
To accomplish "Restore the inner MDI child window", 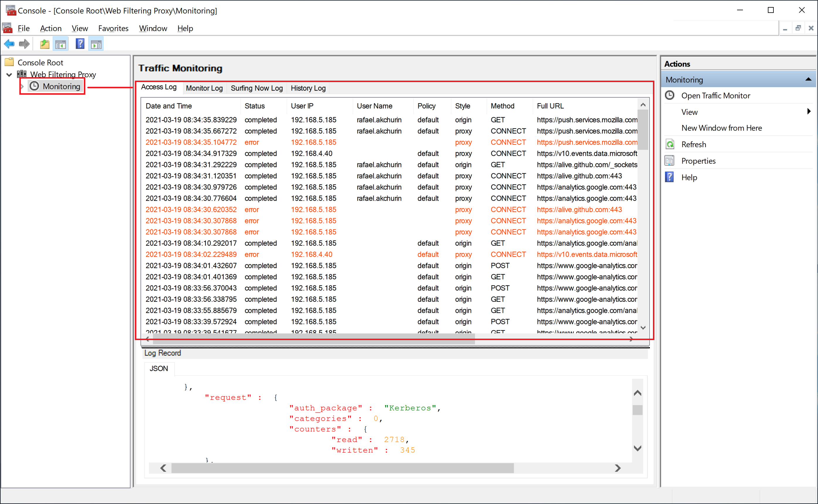I will 798,28.
